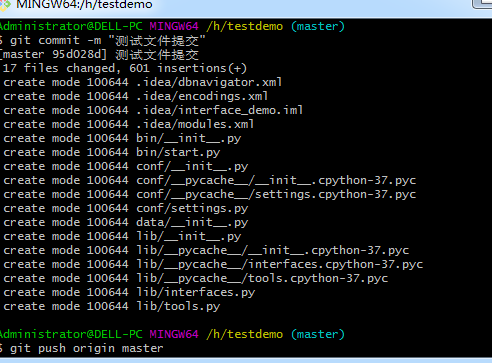
Task: Click the bin/__init__.py line
Action: (122, 139)
